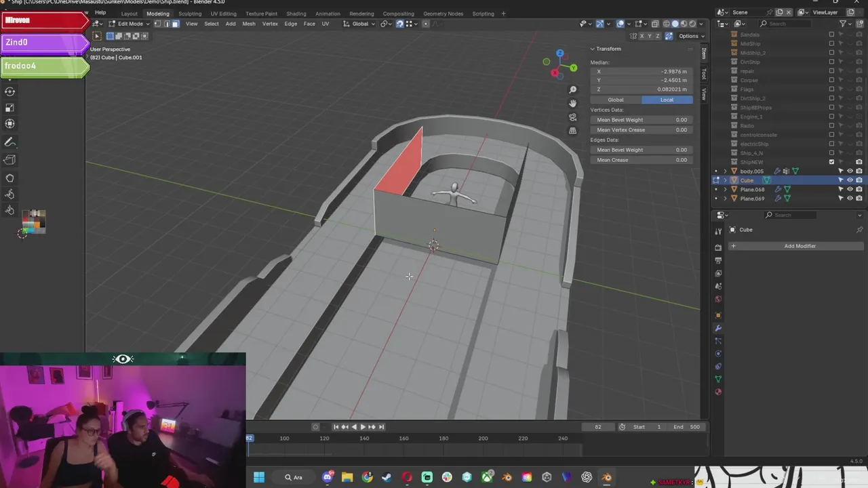This screenshot has height=488, width=868.
Task: Open the Options dropdown
Action: click(691, 36)
